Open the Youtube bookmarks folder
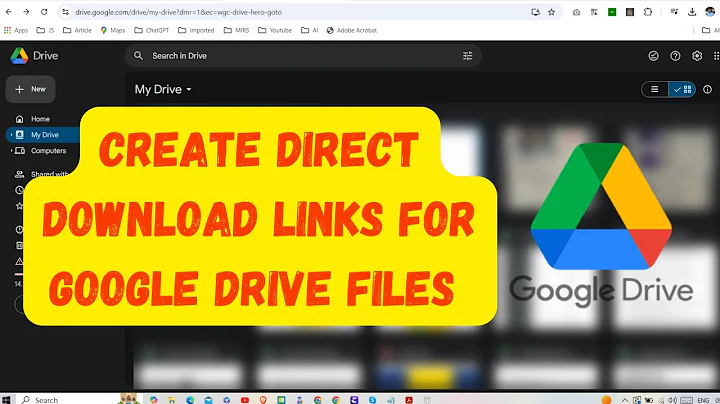This screenshot has width=720, height=404. [x=275, y=30]
